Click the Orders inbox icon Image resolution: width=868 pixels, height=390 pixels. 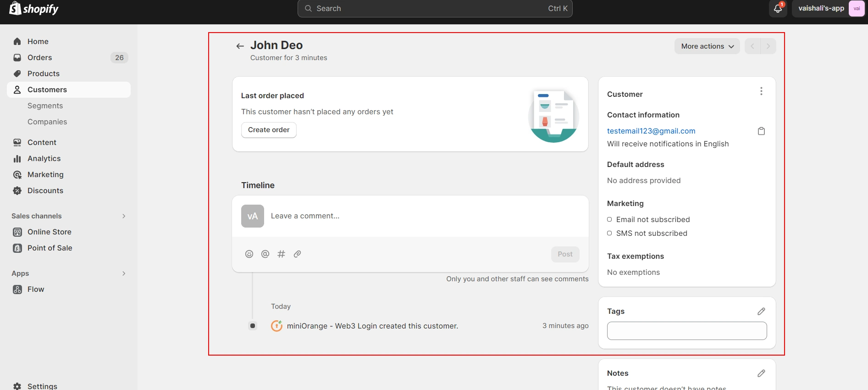[17, 57]
